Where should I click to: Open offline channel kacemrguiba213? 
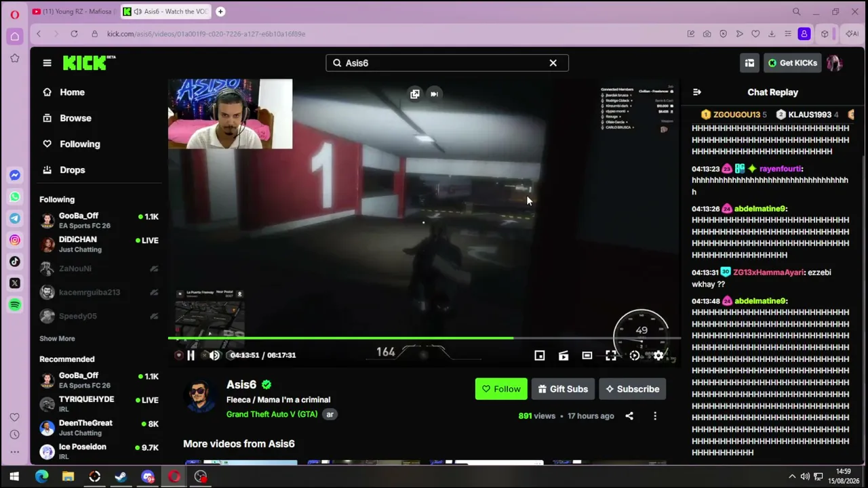pos(99,292)
